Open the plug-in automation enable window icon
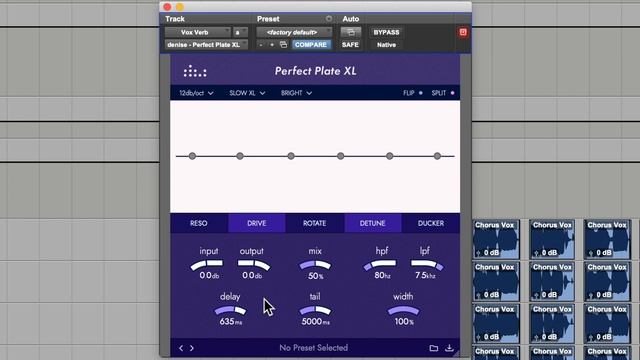Viewport: 640px width, 360px height. click(351, 32)
